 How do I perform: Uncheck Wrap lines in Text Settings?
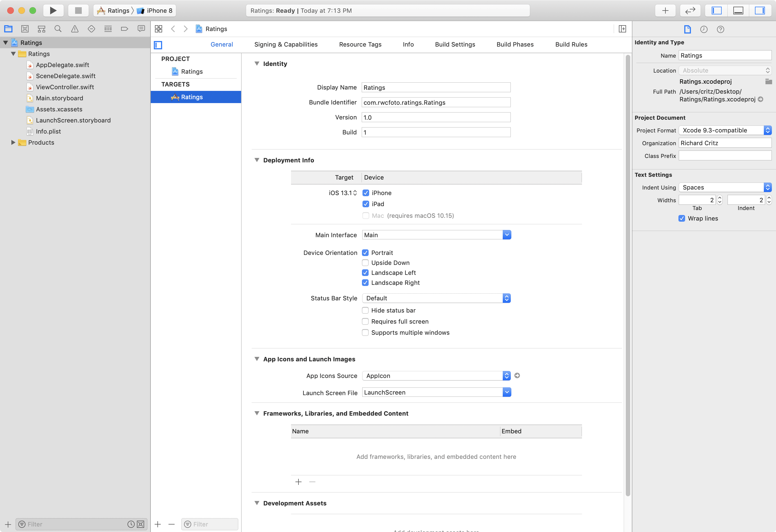pos(682,218)
